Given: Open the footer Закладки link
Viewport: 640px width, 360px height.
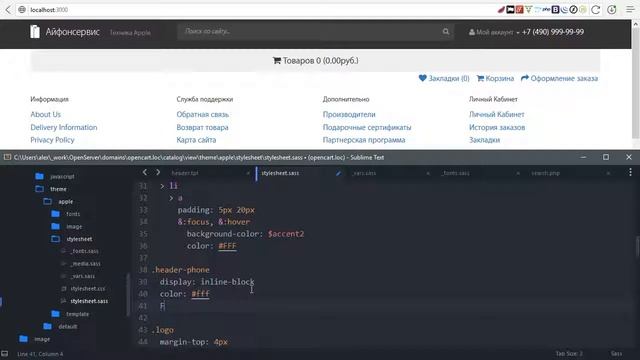Looking at the screenshot, I should [x=484, y=140].
